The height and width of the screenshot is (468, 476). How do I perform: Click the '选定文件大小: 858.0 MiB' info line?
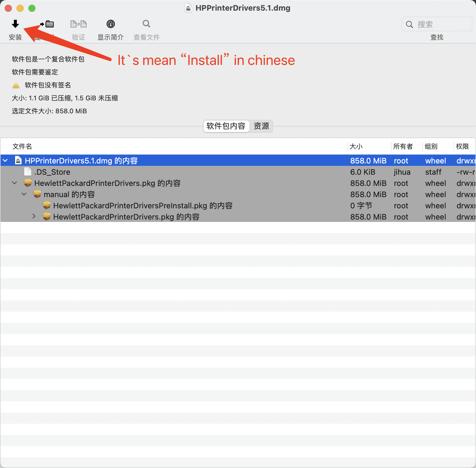click(x=49, y=111)
